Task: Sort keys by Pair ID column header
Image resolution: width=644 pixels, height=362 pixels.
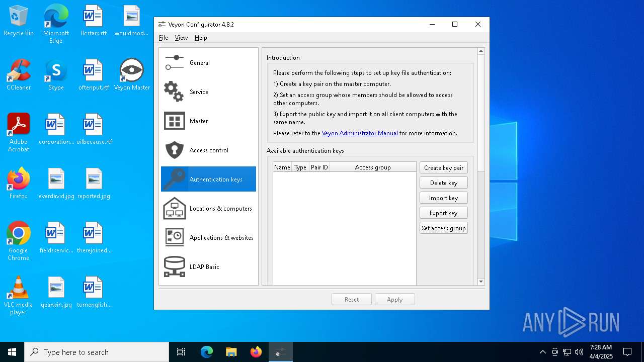Action: (319, 167)
